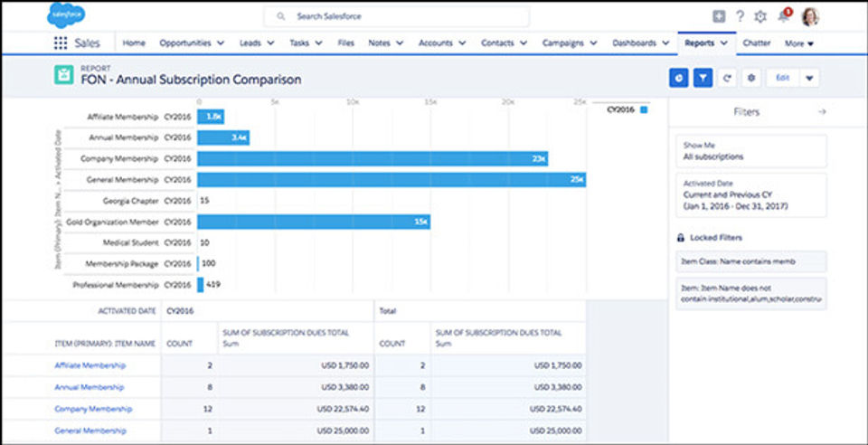Screen dimensions: 868x445
Task: Switch to the Chatter tab
Action: 756,43
